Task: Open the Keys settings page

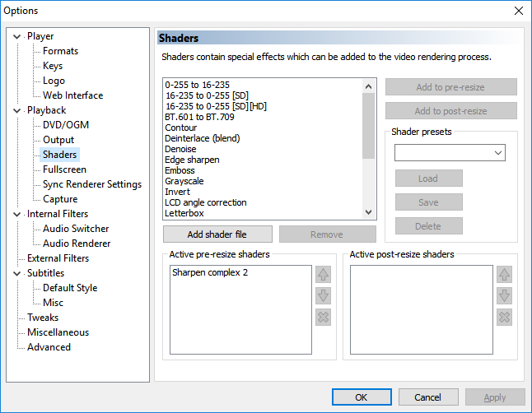Action: point(53,66)
